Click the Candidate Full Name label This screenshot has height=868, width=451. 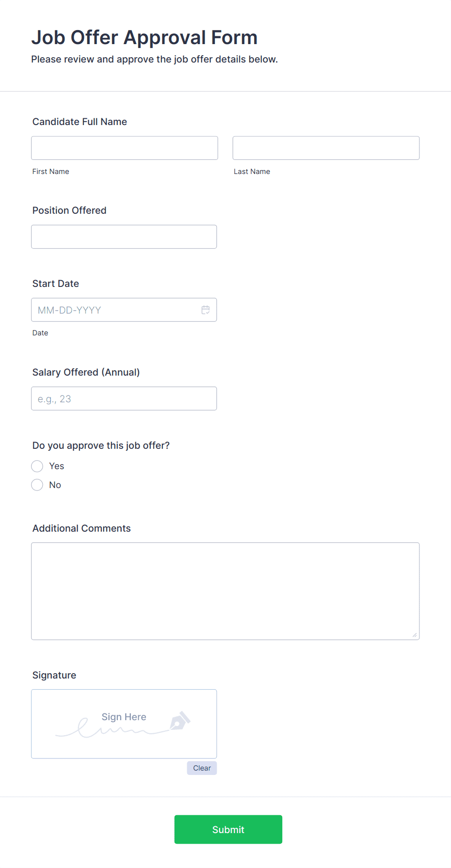coord(79,122)
